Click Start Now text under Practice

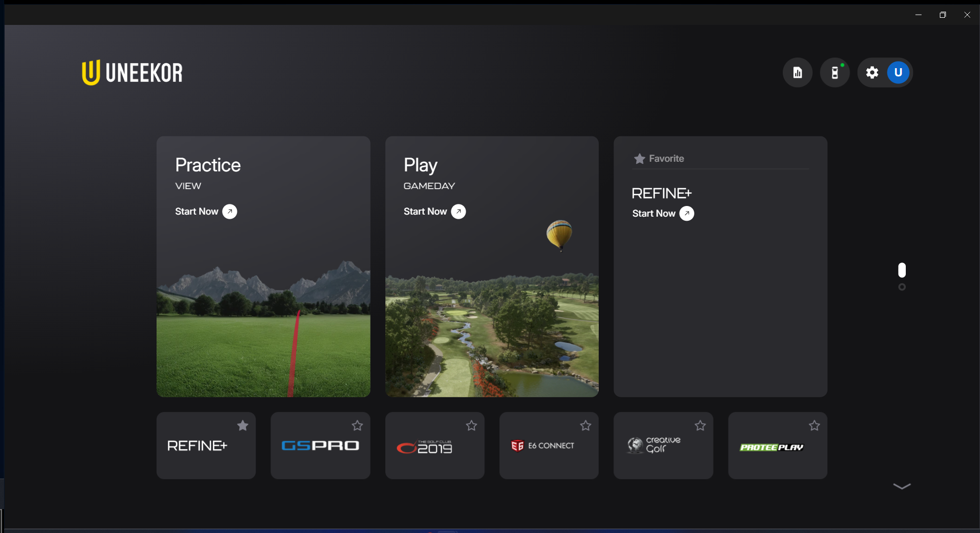coord(197,212)
